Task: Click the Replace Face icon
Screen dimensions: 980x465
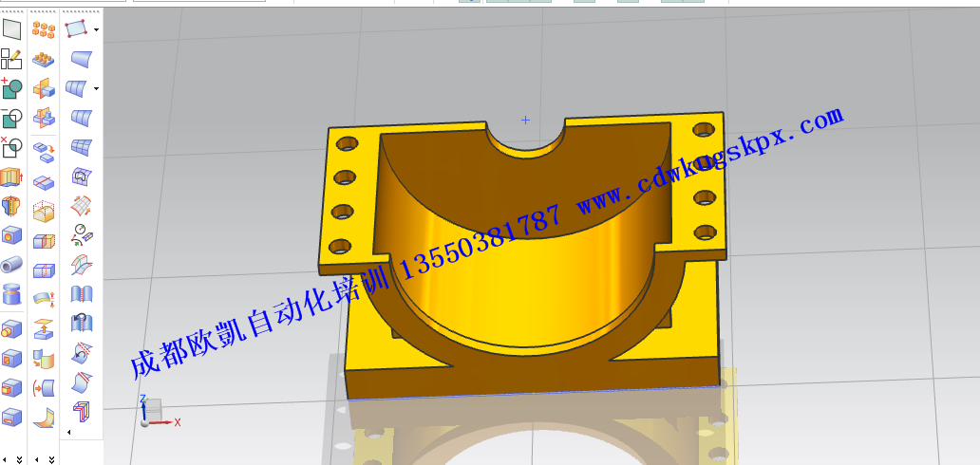Action: [x=44, y=358]
